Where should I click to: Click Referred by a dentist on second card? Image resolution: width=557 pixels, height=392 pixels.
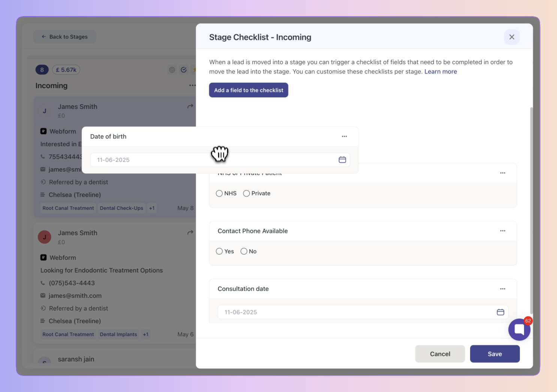(x=78, y=308)
